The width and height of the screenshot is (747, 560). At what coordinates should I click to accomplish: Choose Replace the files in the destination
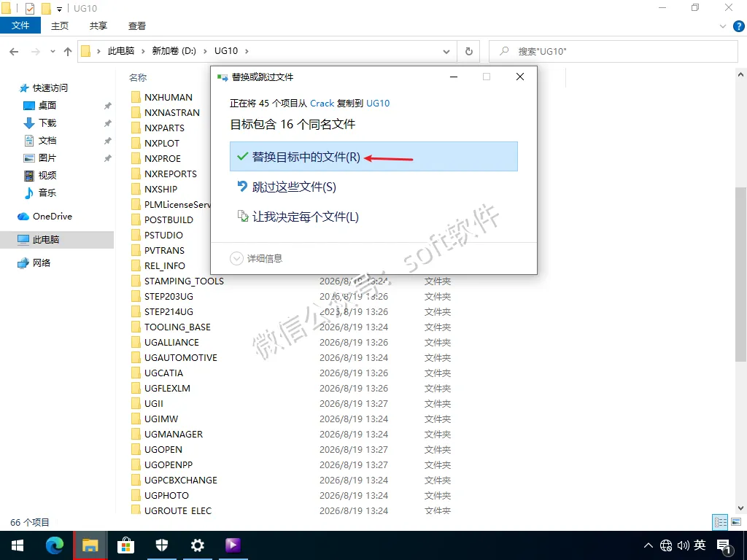pos(373,157)
